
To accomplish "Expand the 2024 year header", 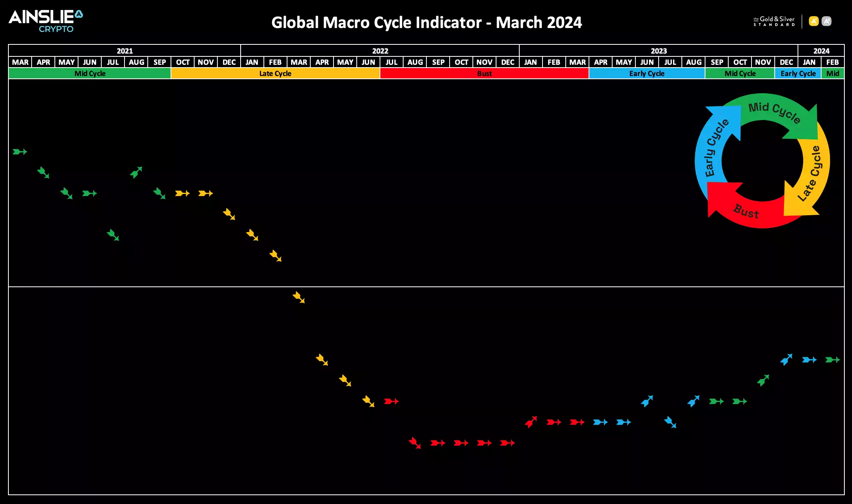I will tap(821, 51).
